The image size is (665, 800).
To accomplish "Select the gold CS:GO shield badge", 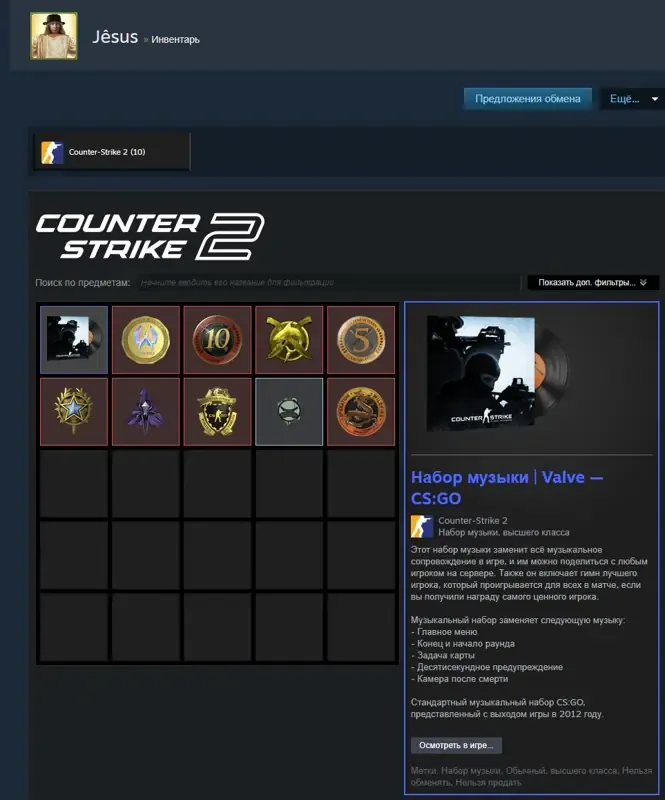I will 217,412.
